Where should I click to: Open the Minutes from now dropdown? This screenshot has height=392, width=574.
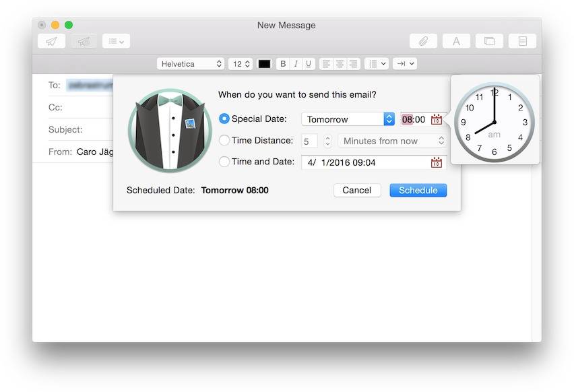[x=392, y=141]
